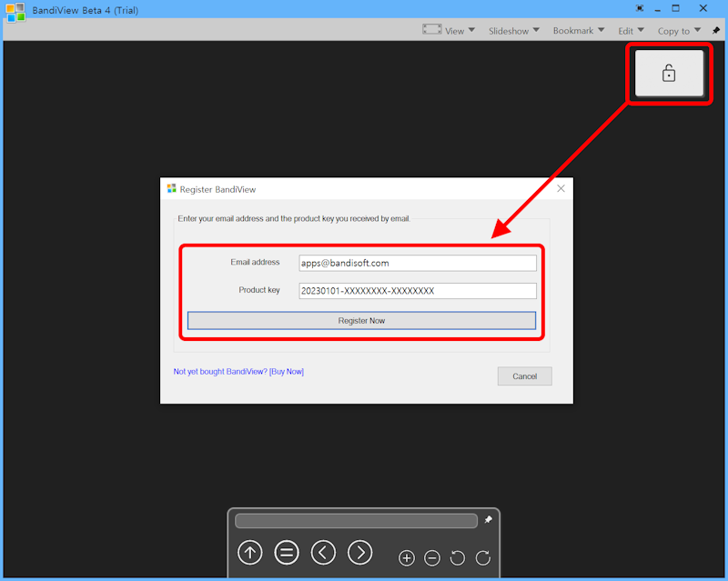
Task: Click the up arrow icon in bottom panel
Action: click(250, 552)
